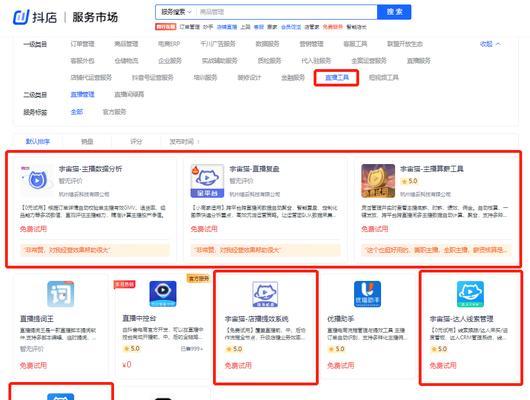Select the 直播服务 category
530x400 pixels.
pos(418,61)
